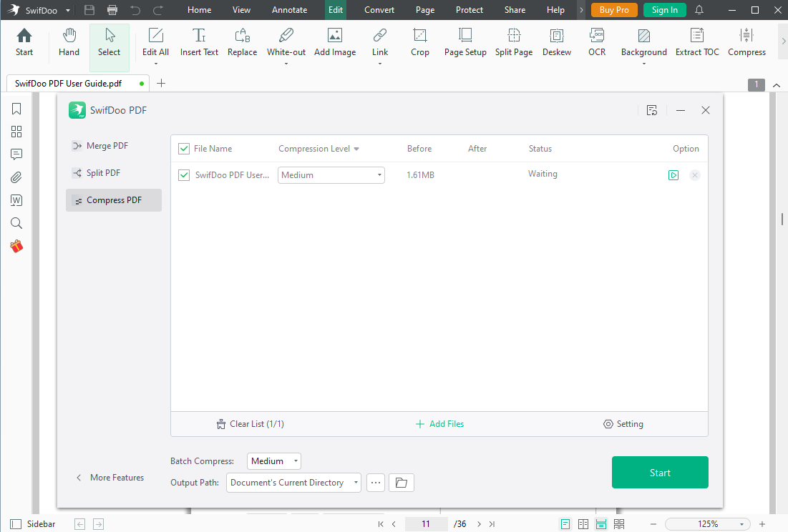
Task: Open the file row Medium compression dropdown
Action: tap(331, 175)
